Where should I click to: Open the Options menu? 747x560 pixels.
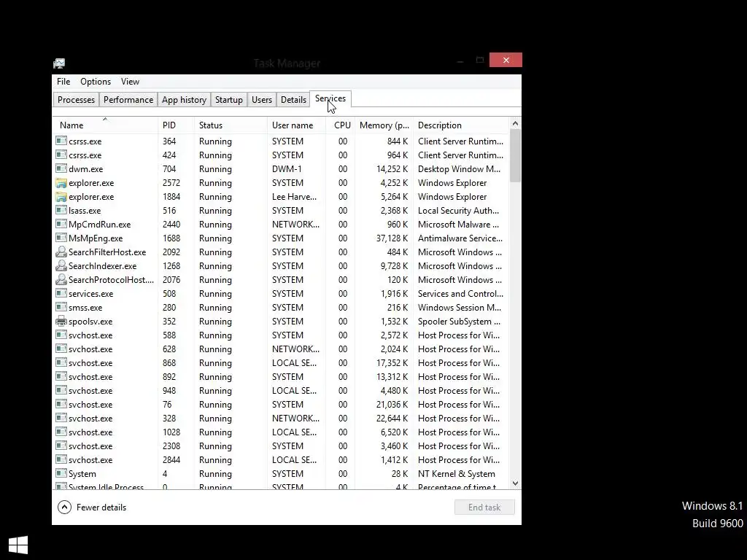point(96,82)
